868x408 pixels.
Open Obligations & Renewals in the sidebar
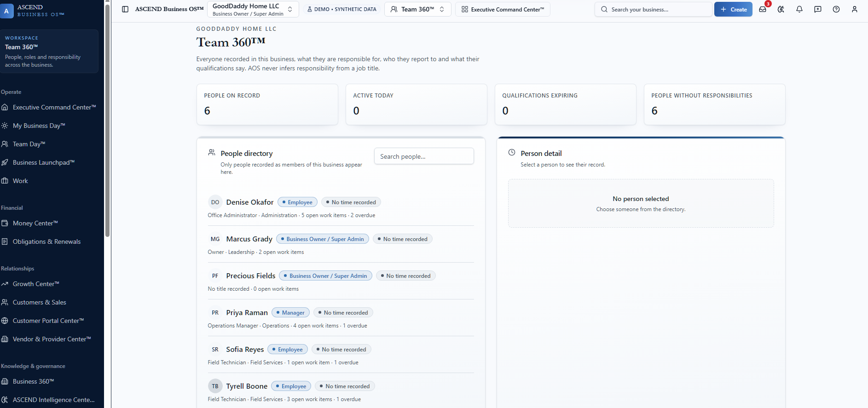[x=49, y=241]
